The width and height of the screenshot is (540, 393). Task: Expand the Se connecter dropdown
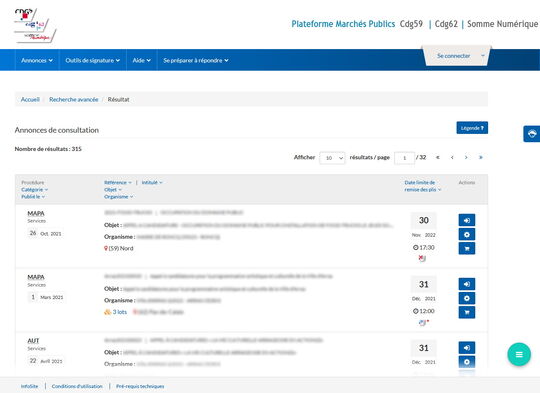coord(457,56)
